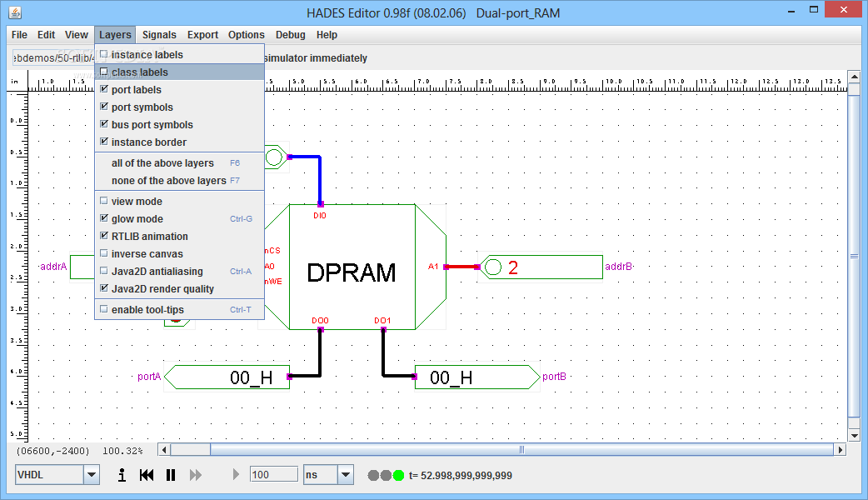
Task: Open the Help menu
Action: click(327, 35)
